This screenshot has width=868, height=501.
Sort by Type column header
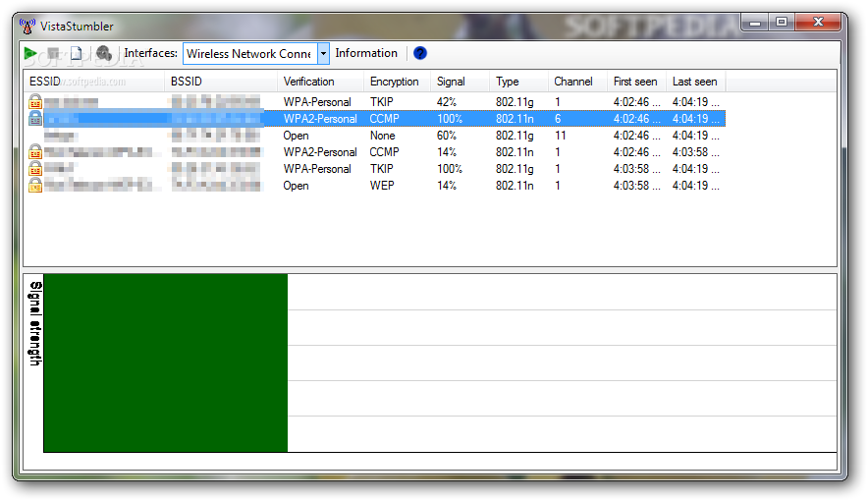click(518, 82)
